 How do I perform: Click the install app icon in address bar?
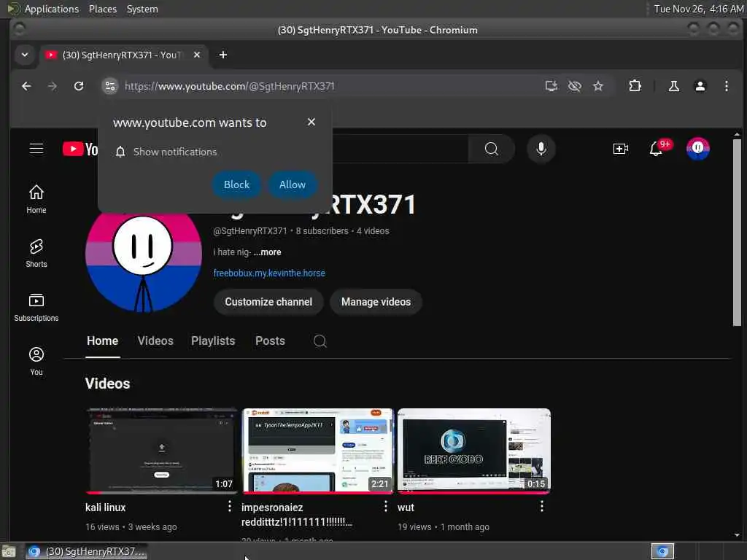pos(551,86)
